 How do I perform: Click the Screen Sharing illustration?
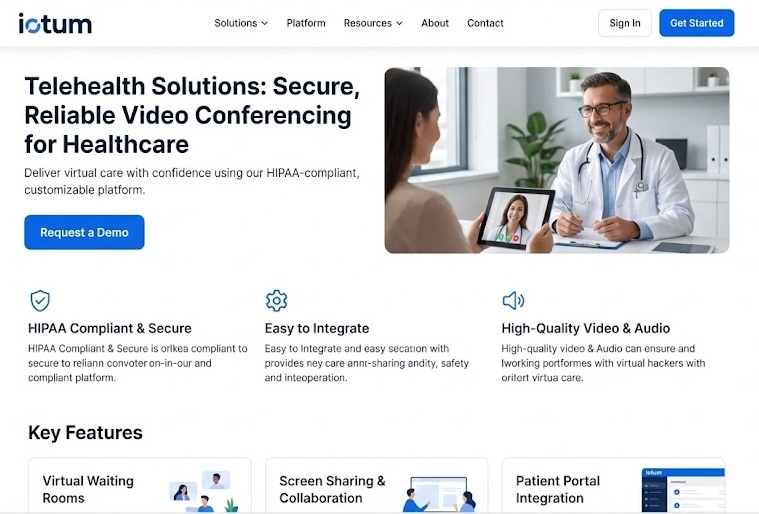tap(440, 494)
